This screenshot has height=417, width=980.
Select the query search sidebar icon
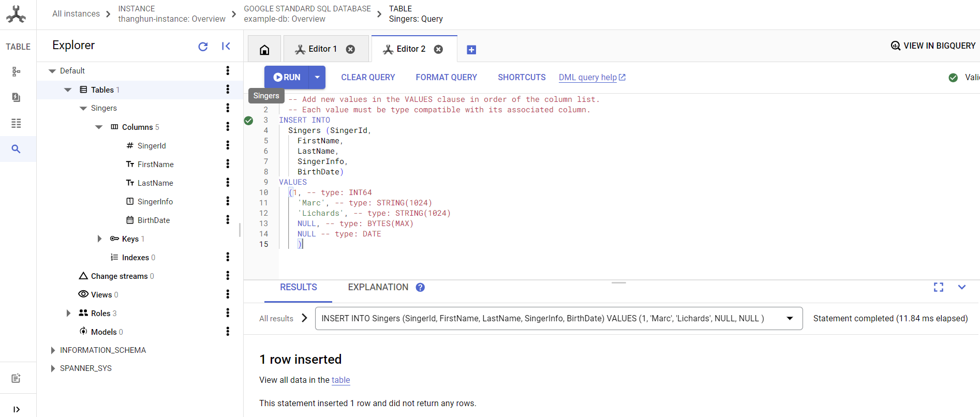click(x=16, y=149)
